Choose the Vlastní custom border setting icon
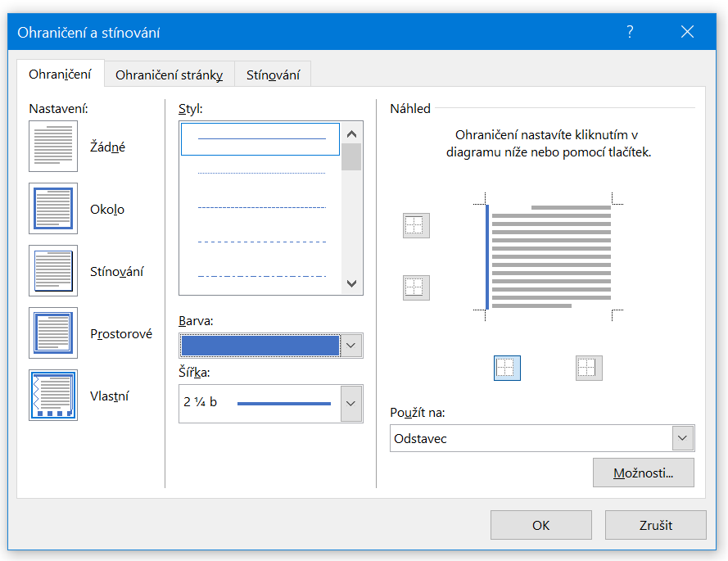Image resolution: width=728 pixels, height=561 pixels. [x=53, y=396]
